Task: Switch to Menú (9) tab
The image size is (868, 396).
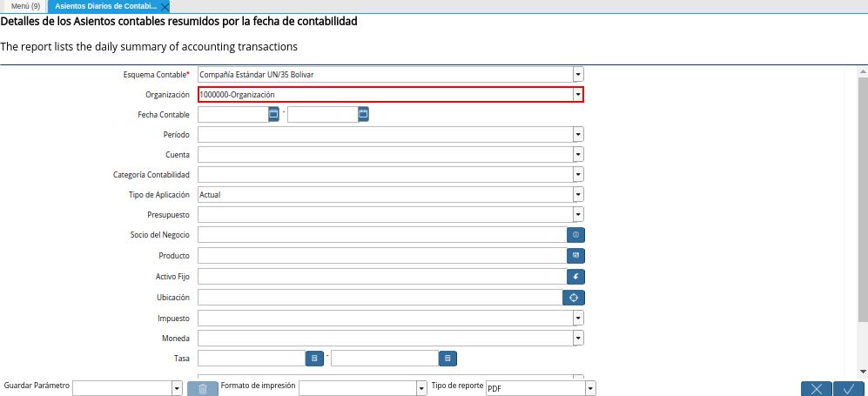Action: pyautogui.click(x=25, y=7)
